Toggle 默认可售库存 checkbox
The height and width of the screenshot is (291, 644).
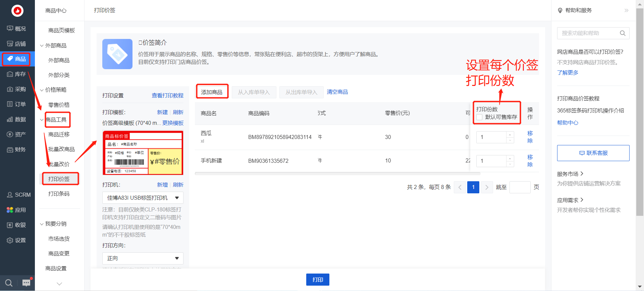pos(479,117)
